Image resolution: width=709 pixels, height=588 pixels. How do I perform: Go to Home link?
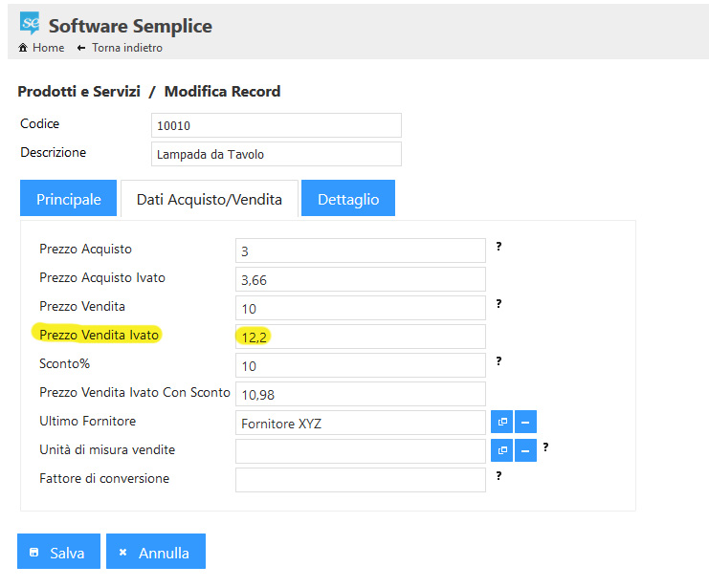click(41, 48)
